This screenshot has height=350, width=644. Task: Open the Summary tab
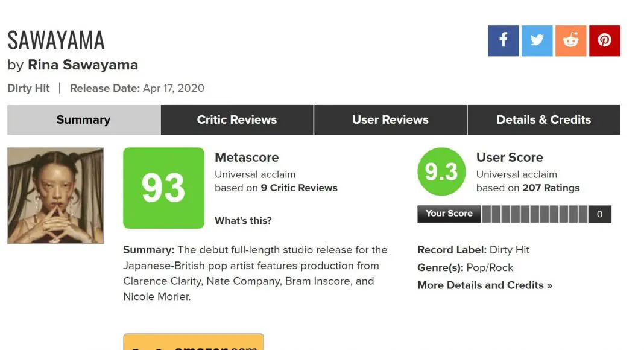coord(83,119)
